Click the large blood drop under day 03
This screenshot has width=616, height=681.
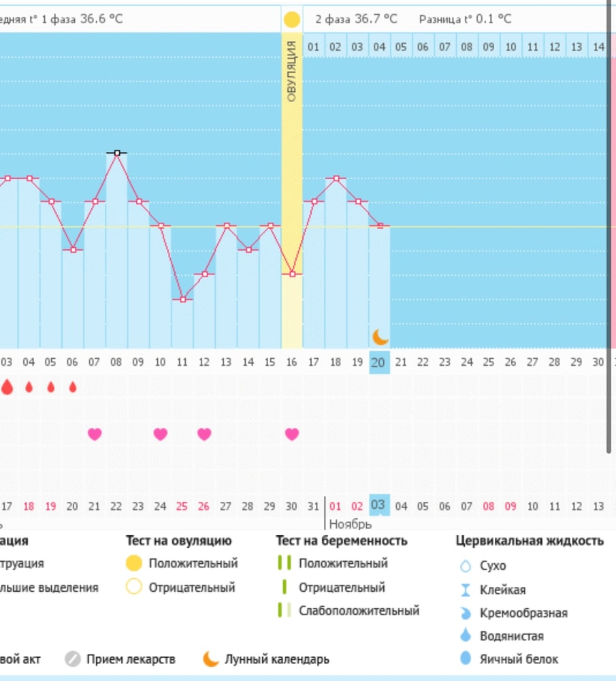(7, 387)
